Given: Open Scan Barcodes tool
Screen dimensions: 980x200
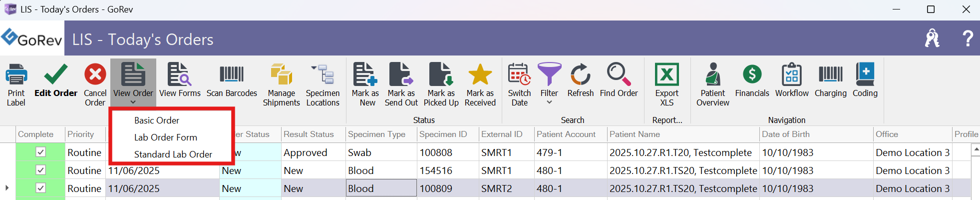Looking at the screenshot, I should click(x=232, y=75).
